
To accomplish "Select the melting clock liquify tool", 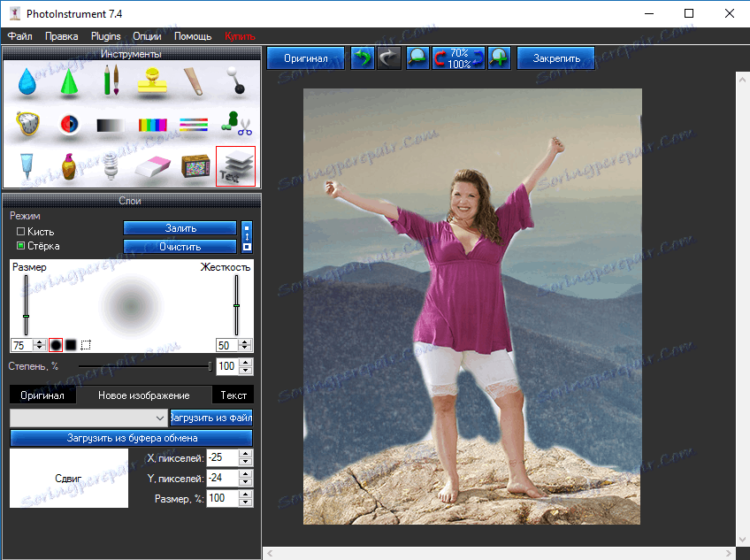I will tap(28, 125).
